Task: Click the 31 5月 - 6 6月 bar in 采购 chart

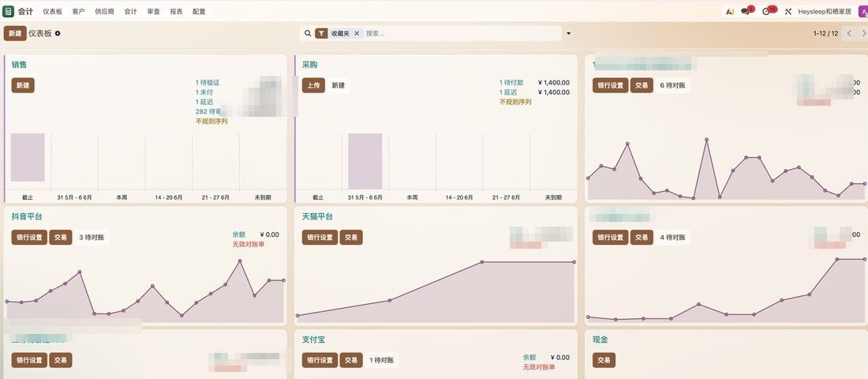Action: [365, 161]
